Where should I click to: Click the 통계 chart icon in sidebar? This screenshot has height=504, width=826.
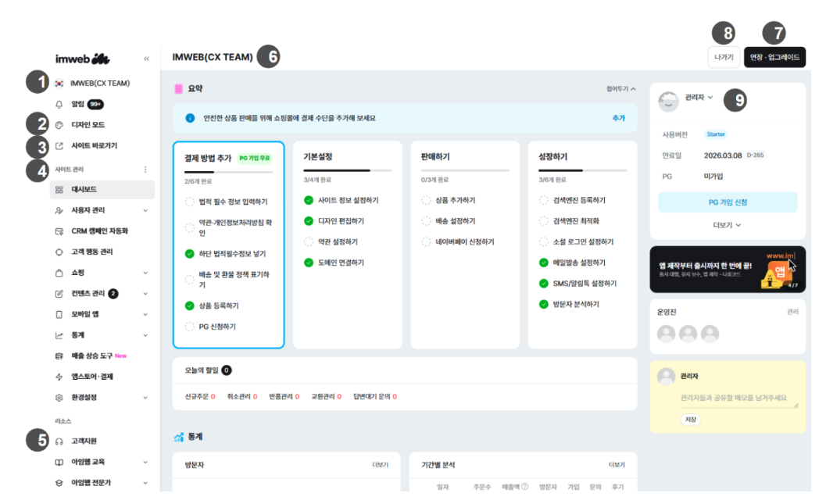59,335
